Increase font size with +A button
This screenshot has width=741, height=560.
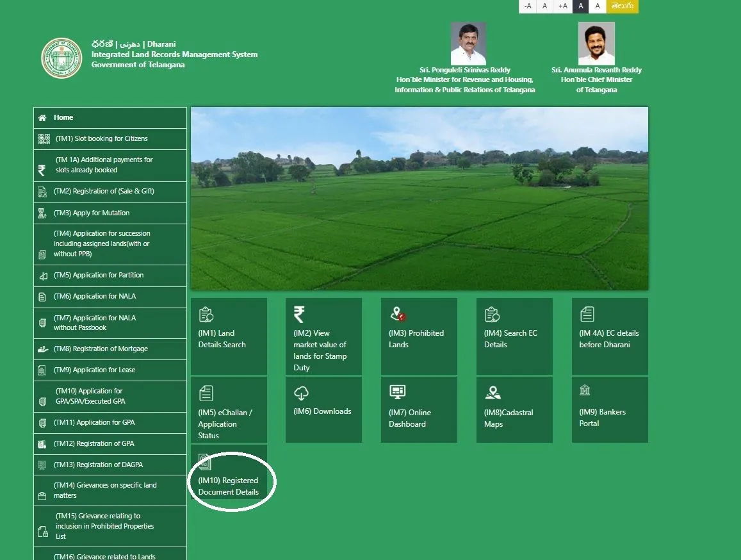[x=562, y=6]
